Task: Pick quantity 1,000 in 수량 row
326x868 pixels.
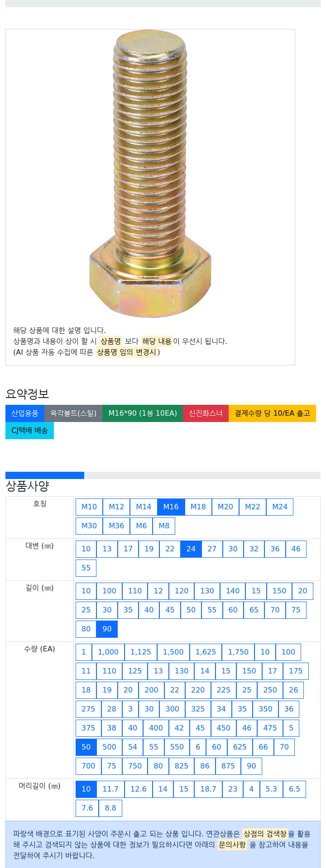Action: pos(108,652)
